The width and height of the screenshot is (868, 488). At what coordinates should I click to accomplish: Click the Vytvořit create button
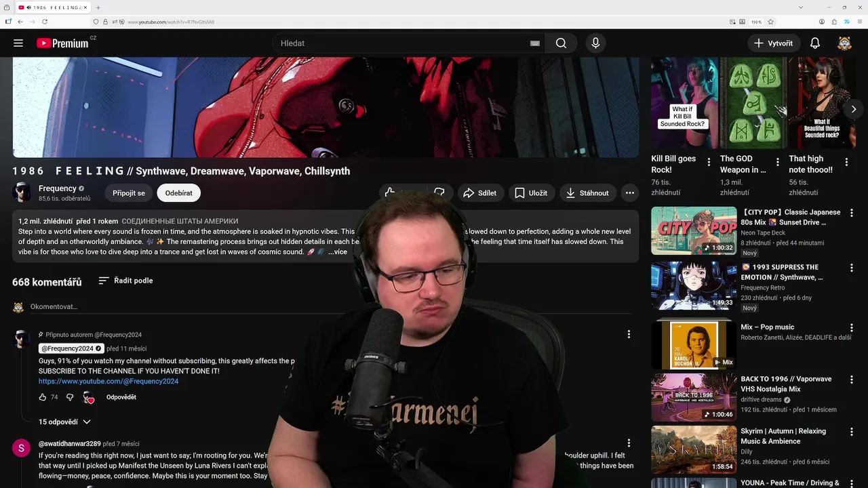pyautogui.click(x=774, y=43)
